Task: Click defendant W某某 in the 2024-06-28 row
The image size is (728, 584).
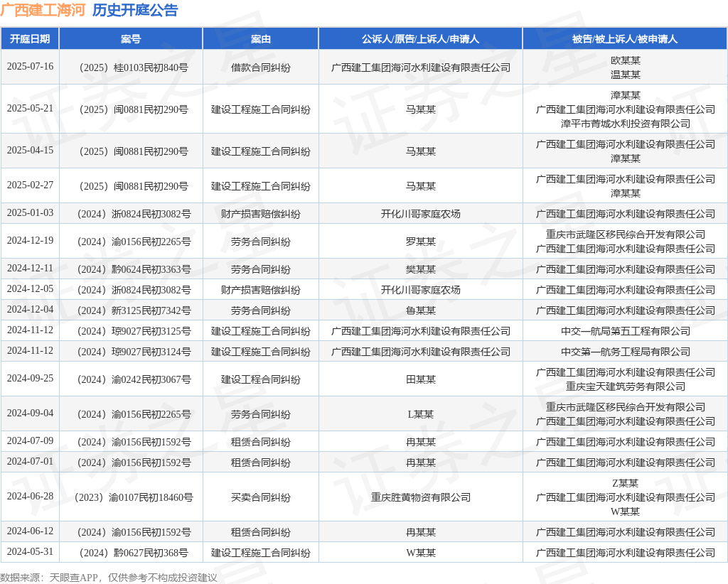Action: point(626,512)
